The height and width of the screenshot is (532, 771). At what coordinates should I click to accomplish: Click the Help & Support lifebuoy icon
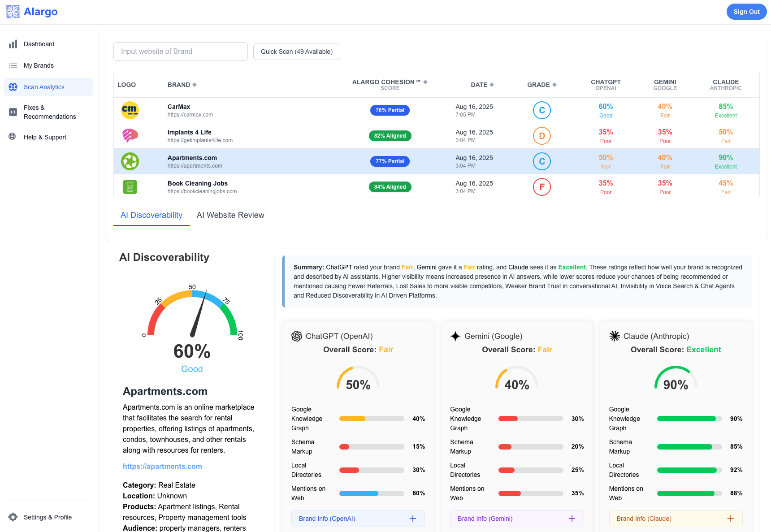tap(13, 137)
